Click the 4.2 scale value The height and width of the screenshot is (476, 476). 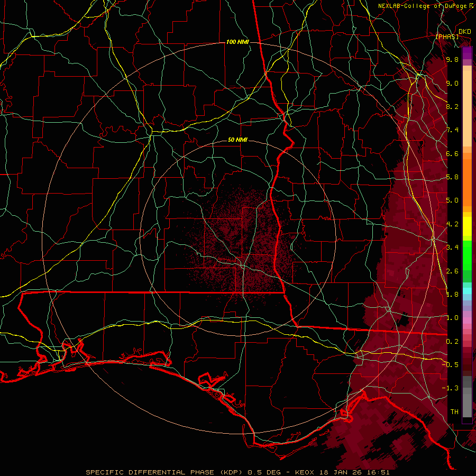click(x=452, y=224)
